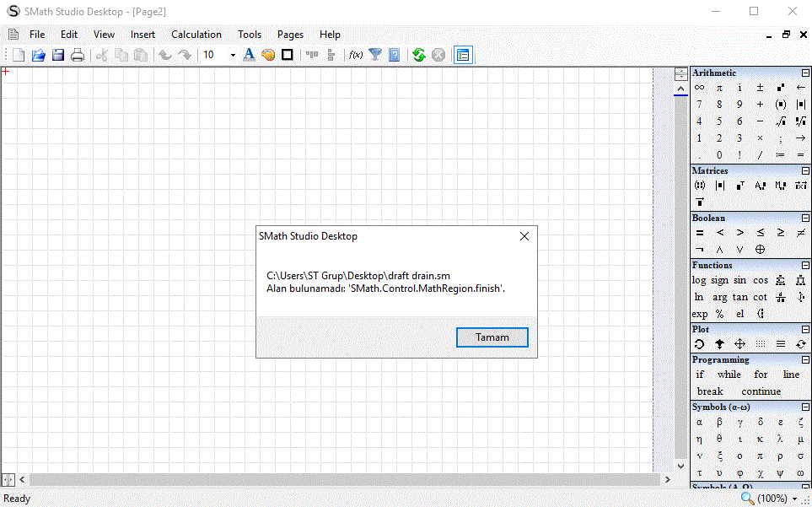
Task: Click the funnel filter icon
Action: [375, 55]
